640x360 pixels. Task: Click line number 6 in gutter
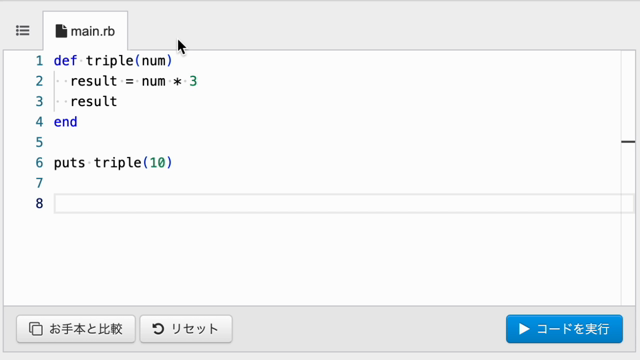tap(39, 163)
